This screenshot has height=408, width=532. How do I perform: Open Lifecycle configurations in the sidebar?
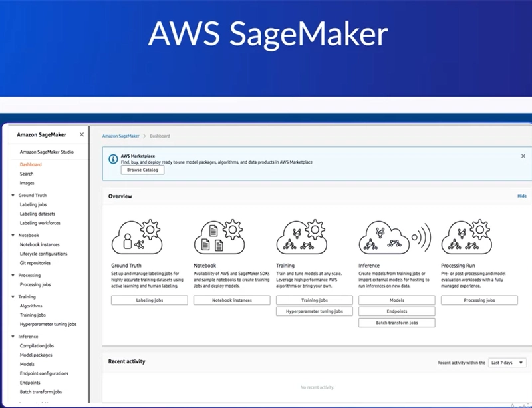pyautogui.click(x=43, y=254)
